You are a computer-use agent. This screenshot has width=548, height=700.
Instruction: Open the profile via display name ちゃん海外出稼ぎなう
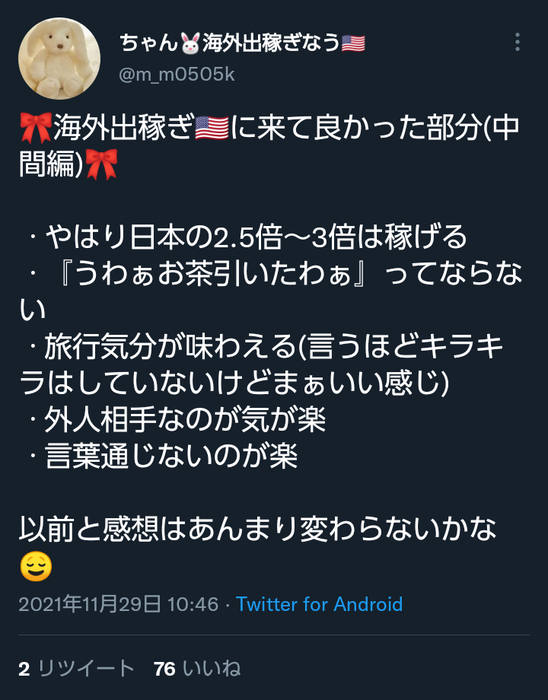[242, 43]
